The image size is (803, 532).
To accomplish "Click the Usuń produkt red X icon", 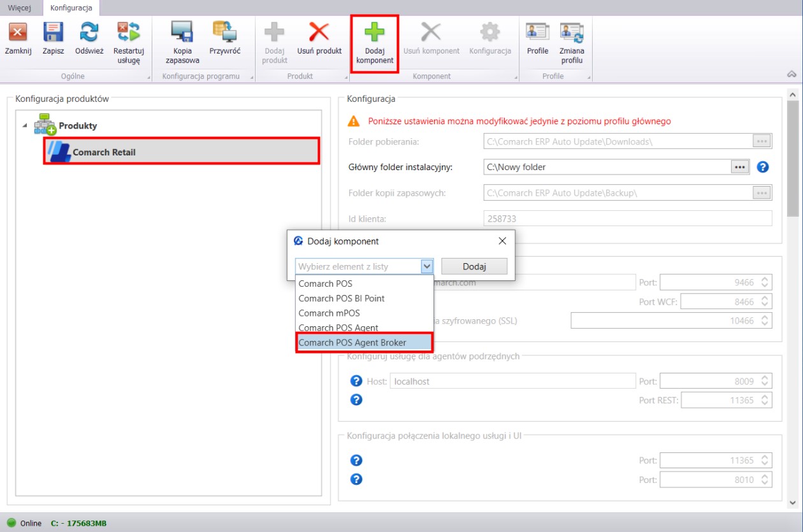I will click(x=319, y=32).
